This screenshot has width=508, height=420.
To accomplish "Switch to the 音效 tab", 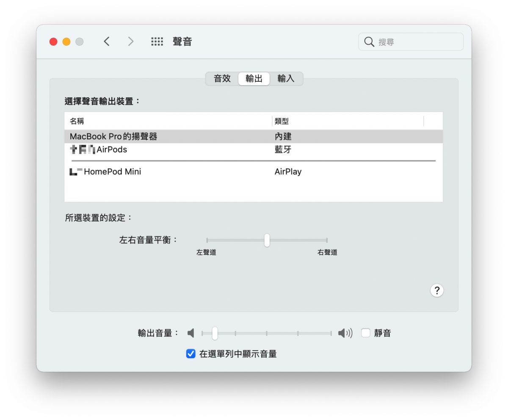I will tap(222, 79).
